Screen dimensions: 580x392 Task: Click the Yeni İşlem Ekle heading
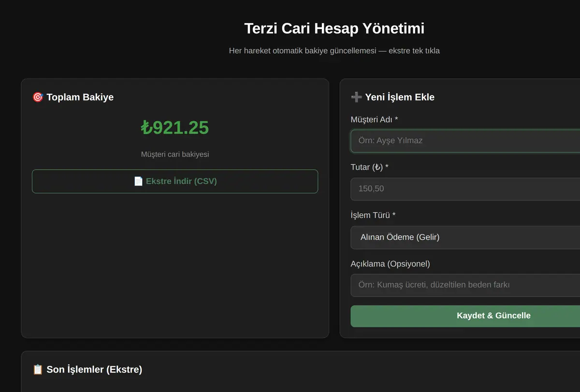point(400,97)
